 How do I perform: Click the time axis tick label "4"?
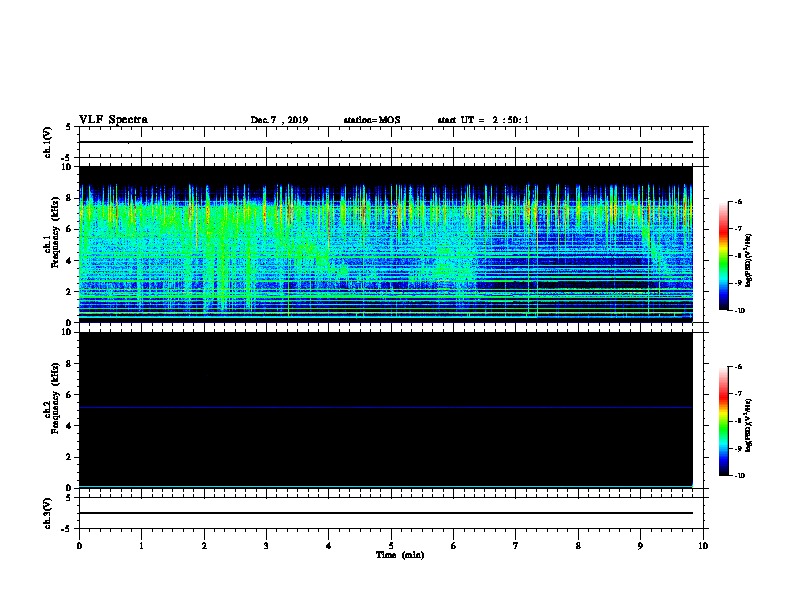click(328, 546)
